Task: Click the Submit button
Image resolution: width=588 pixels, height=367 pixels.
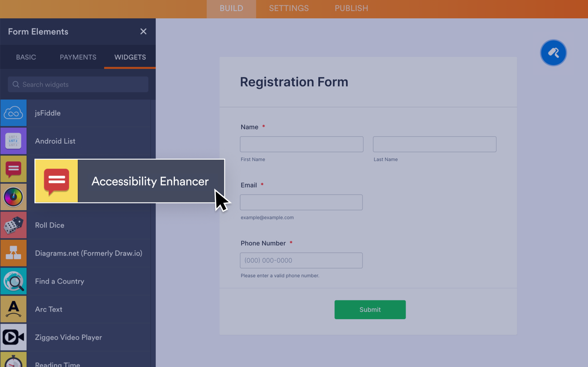Action: click(x=370, y=309)
